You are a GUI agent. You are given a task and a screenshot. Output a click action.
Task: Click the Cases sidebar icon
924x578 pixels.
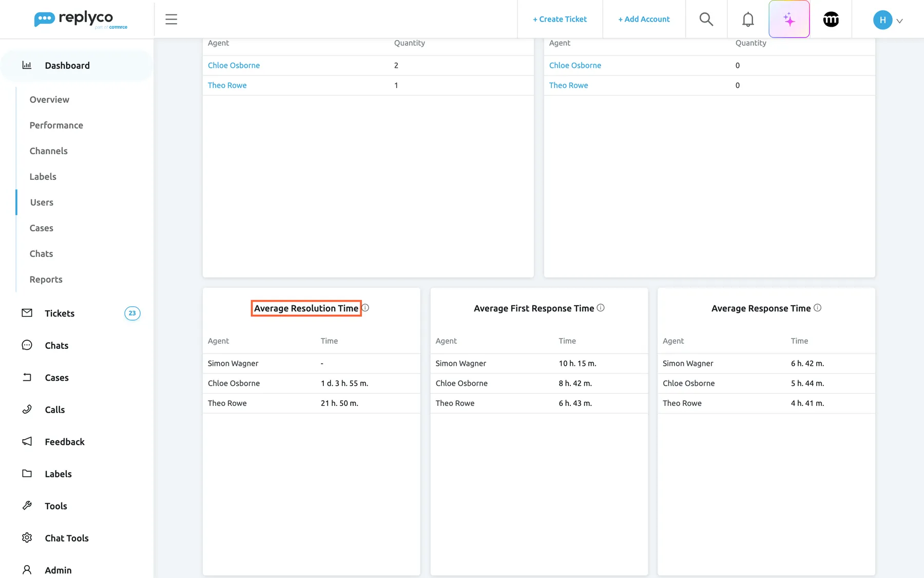(27, 378)
